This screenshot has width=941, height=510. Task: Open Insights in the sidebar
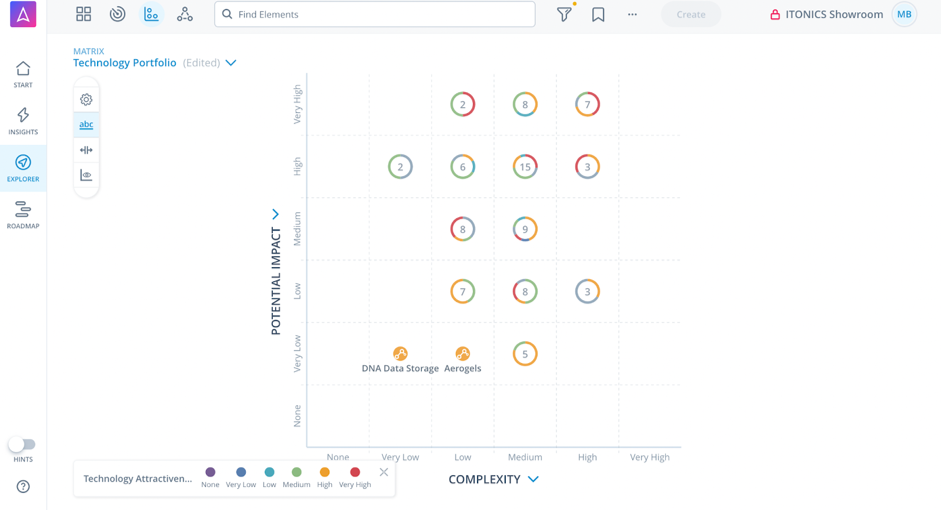pyautogui.click(x=23, y=121)
